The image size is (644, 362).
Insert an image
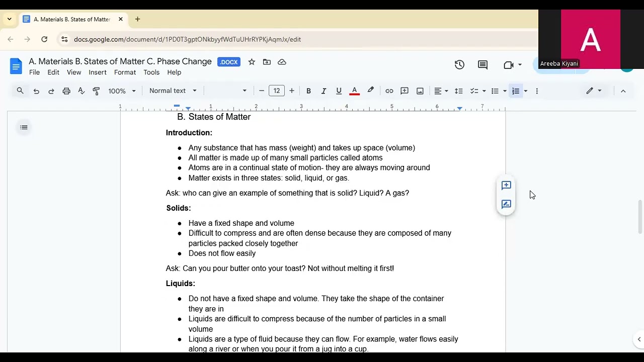[420, 91]
